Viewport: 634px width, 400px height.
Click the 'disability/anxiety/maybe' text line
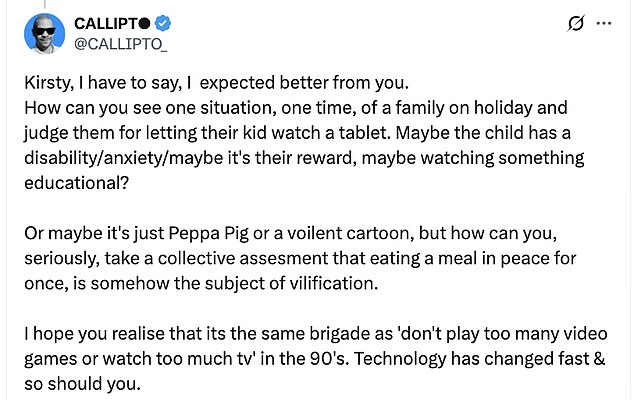(304, 158)
